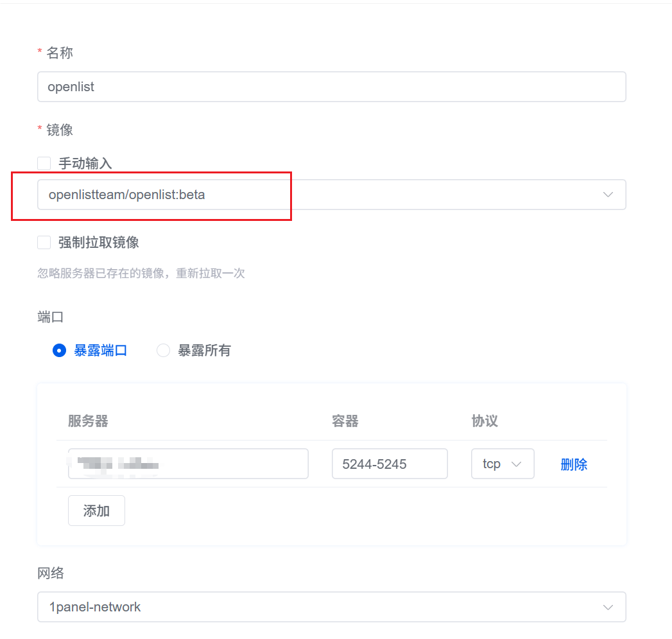Screen dimensions: 672x639
Task: Click the name field containing openlist
Action: [x=257, y=87]
